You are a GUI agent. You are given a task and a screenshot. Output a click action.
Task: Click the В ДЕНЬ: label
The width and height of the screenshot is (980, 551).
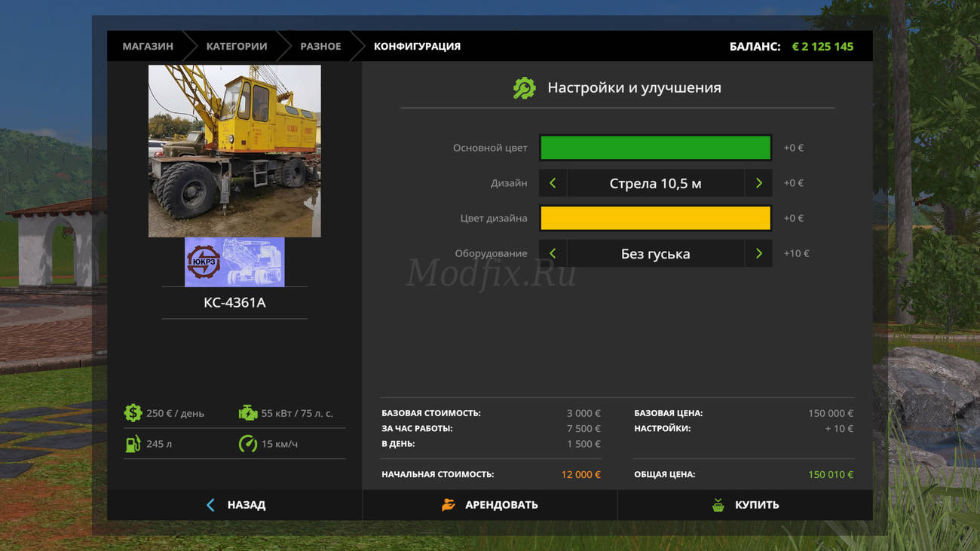click(398, 444)
